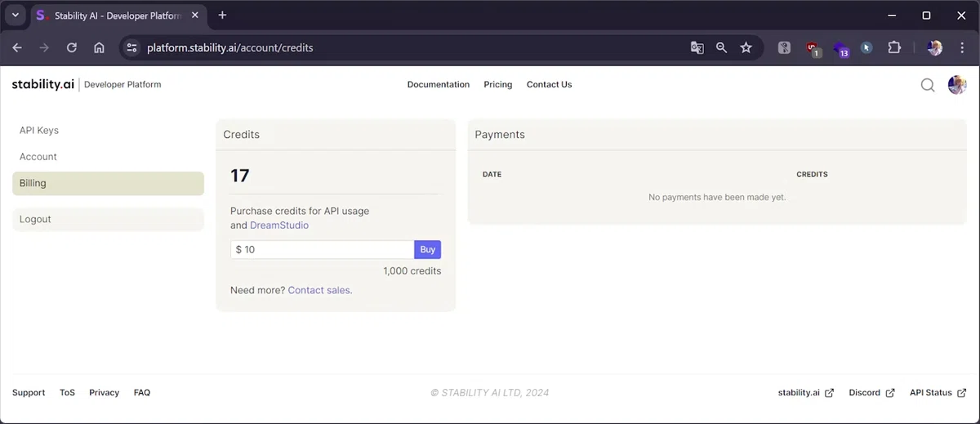The height and width of the screenshot is (424, 980).
Task: Open the API Status footer link
Action: click(x=938, y=393)
